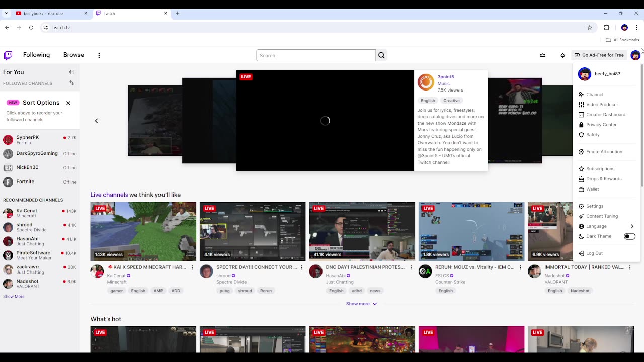Click the 3point5 channel logo
The image size is (644, 362).
pyautogui.click(x=426, y=82)
